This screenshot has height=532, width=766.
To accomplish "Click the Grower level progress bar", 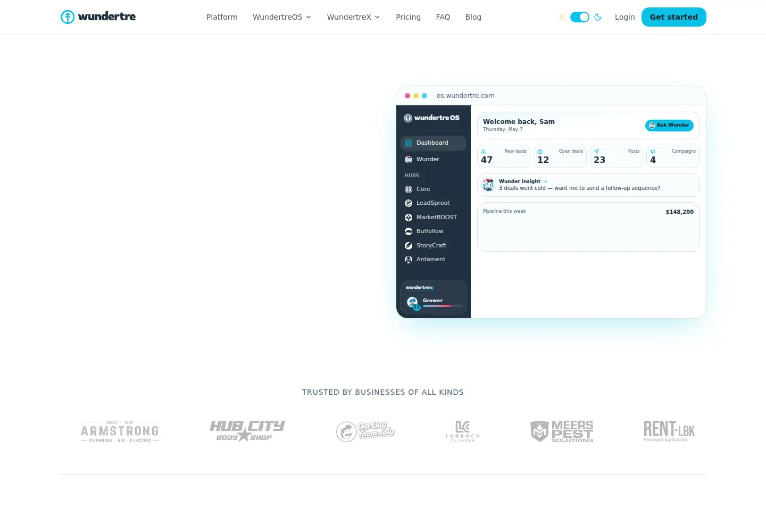I will (443, 306).
